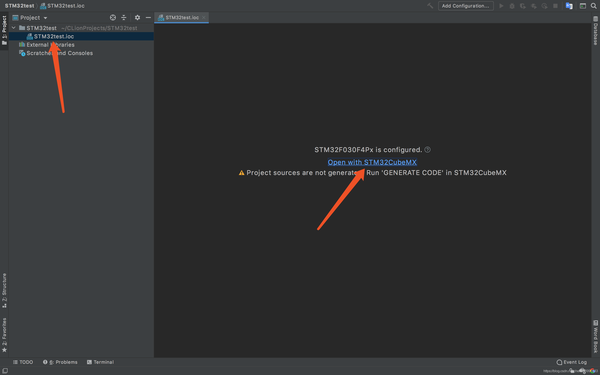This screenshot has height=375, width=600.
Task: Hide the Project tool window with minus icon
Action: [148, 18]
